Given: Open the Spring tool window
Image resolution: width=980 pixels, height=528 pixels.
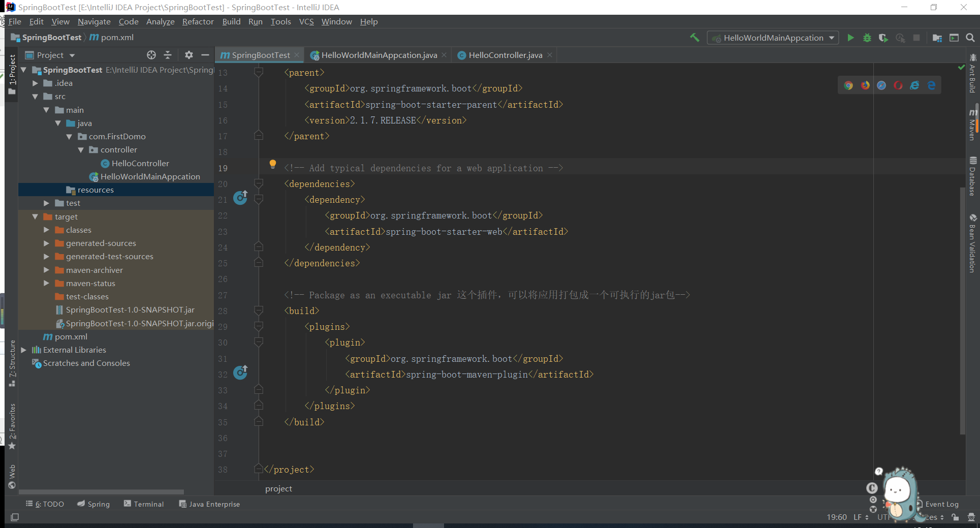Looking at the screenshot, I should click(x=93, y=504).
